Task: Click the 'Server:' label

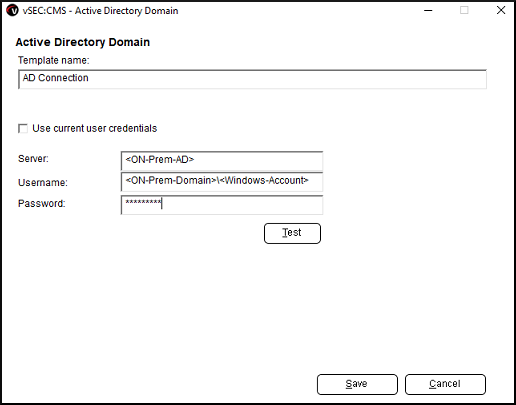Action: [33, 159]
